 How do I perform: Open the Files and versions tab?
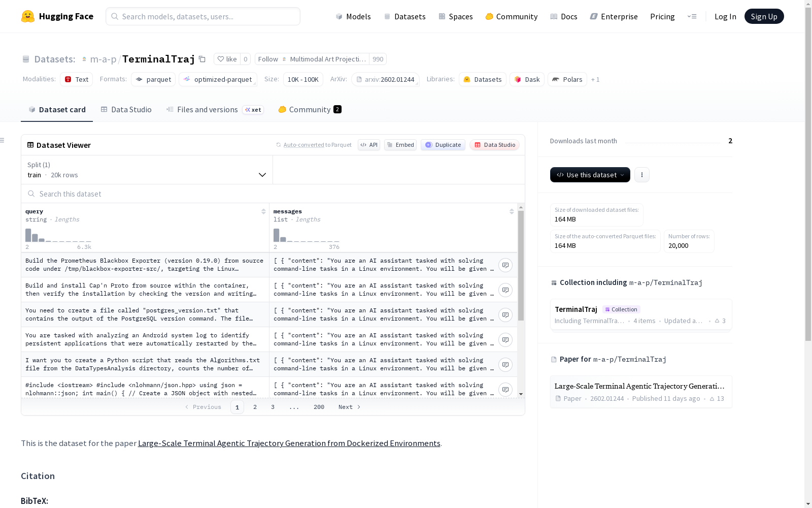point(215,110)
